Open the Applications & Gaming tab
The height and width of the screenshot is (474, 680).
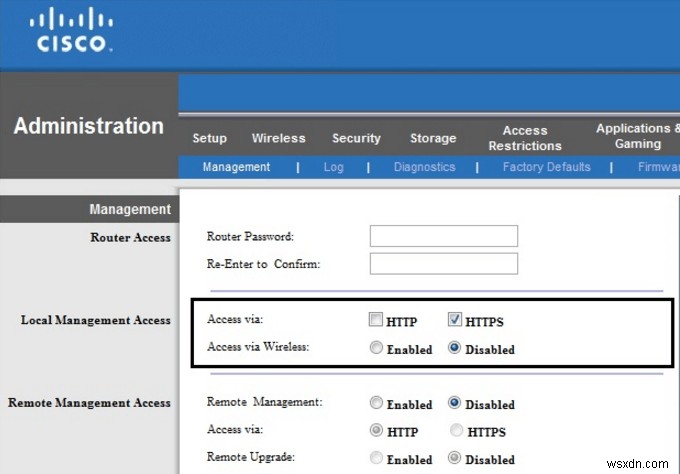coord(635,136)
